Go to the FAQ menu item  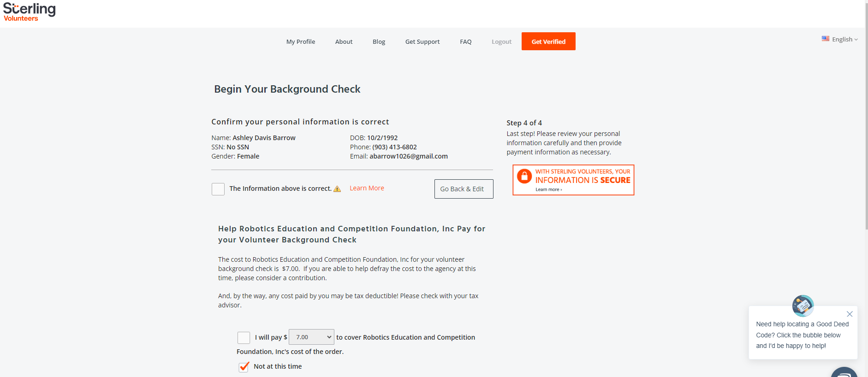(465, 41)
